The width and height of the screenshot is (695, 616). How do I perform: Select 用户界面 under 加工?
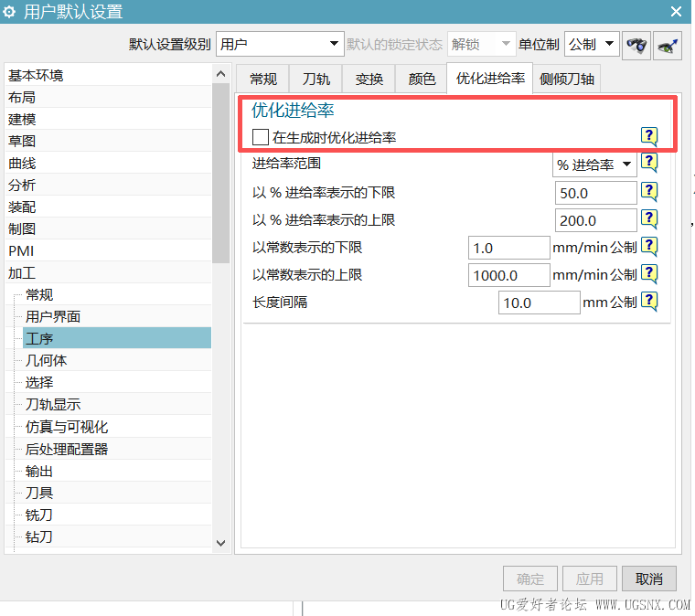tap(117, 316)
